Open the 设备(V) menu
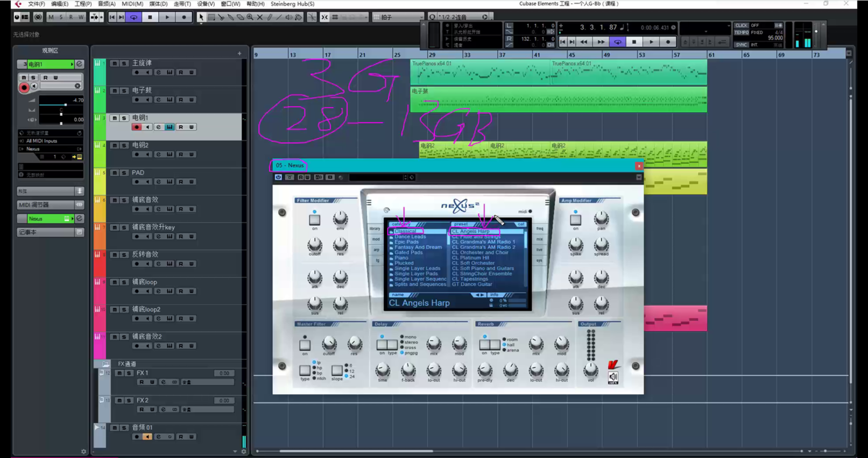 click(x=206, y=4)
